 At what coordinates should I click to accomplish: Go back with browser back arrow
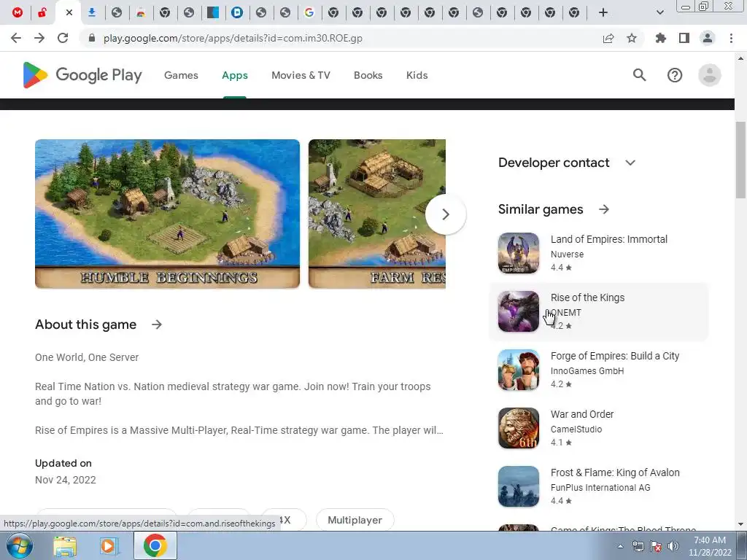pos(16,38)
